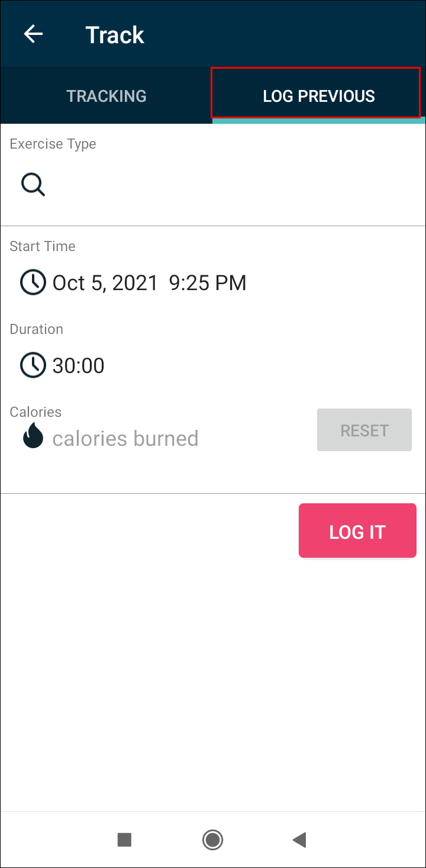426x868 pixels.
Task: Tap the Duration label
Action: point(36,329)
